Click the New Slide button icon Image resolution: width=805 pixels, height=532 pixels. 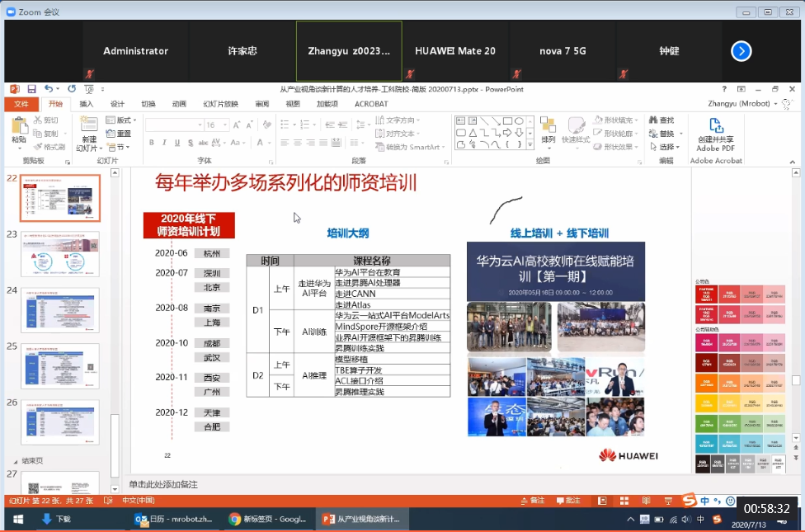click(89, 125)
